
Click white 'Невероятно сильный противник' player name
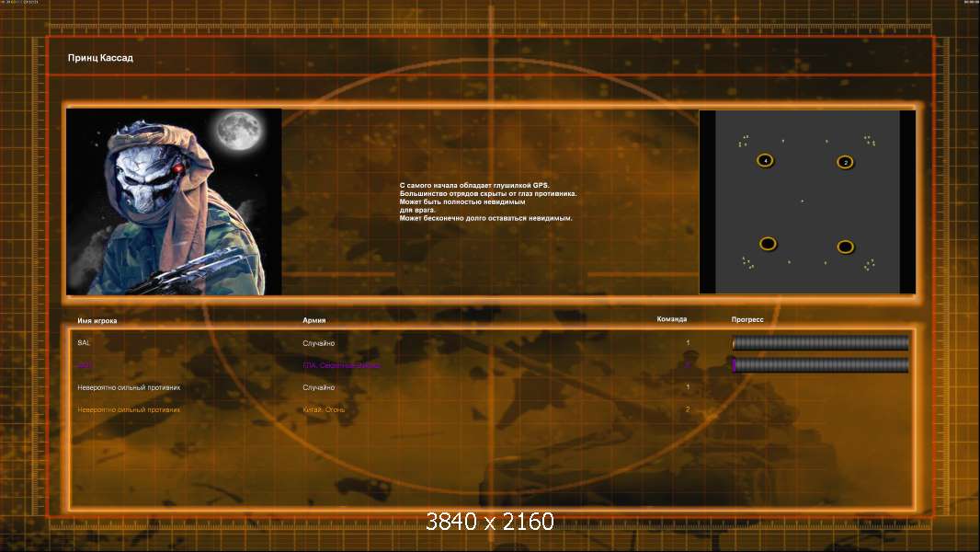tap(129, 387)
